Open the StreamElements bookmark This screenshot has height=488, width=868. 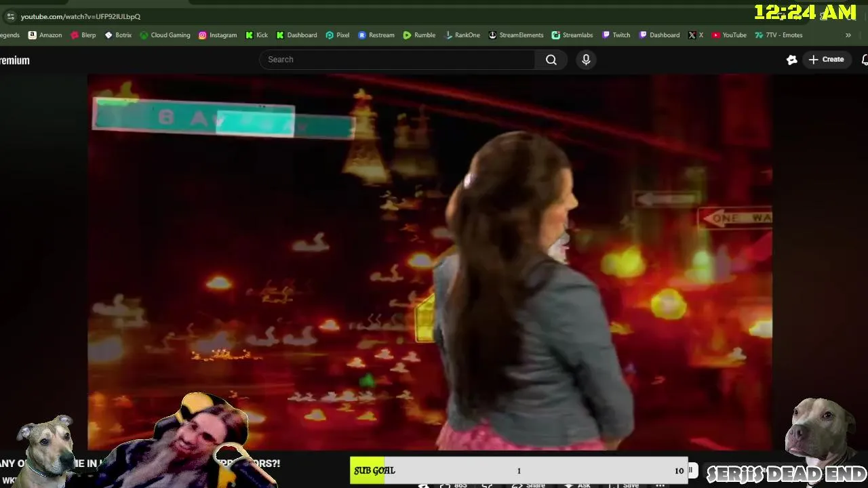coord(516,35)
